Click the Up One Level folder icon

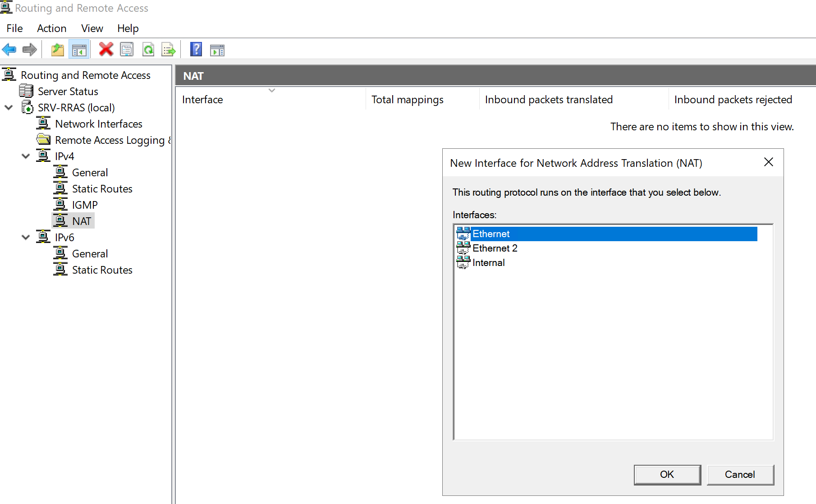(57, 50)
